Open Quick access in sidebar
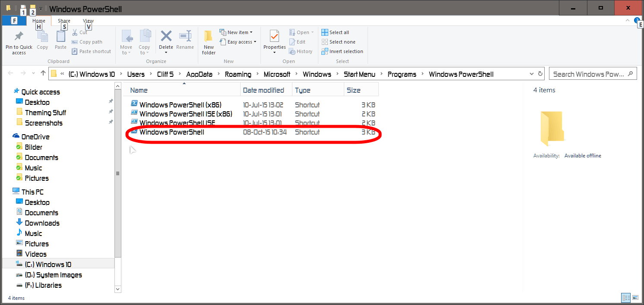 tap(41, 92)
